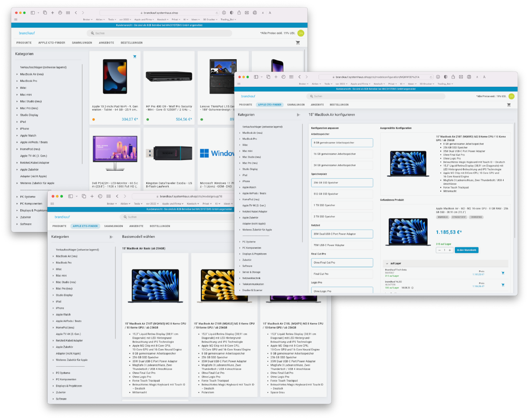529x420 pixels.
Task: Collapse the auf Lager section
Action: tap(387, 264)
